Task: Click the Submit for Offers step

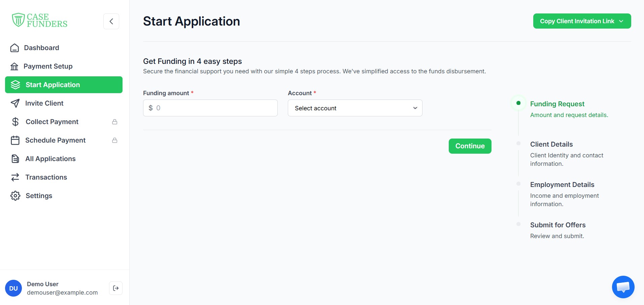Action: (x=558, y=225)
